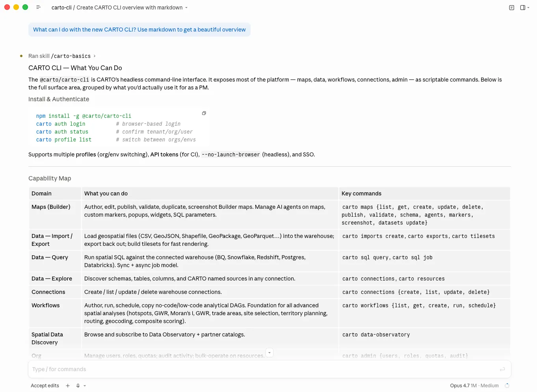
Task: Click the "--no-launch-browser" inline code
Action: (231, 154)
